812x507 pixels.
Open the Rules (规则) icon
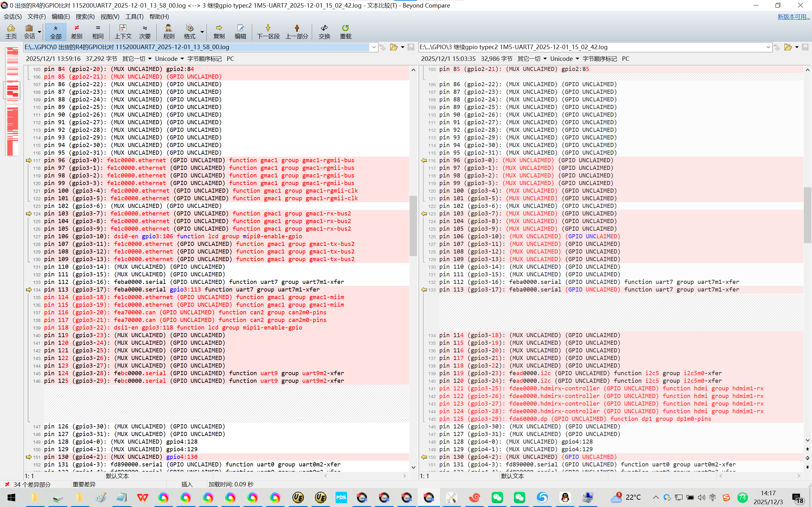coord(168,31)
